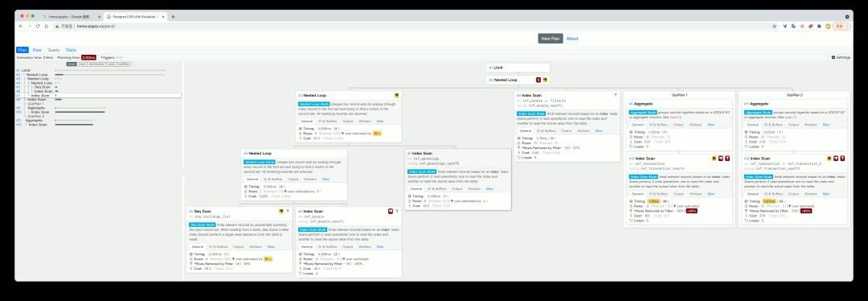Click the browser address bar

click(x=416, y=26)
